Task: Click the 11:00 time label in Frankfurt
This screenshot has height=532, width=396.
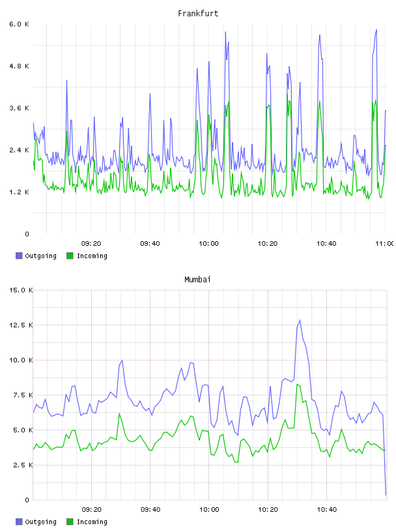Action: 384,244
